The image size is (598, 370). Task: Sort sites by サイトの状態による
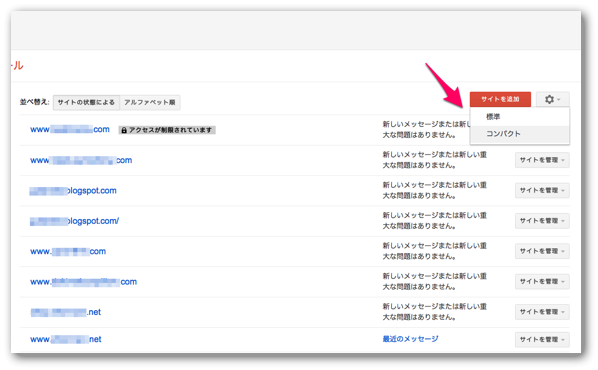coord(86,102)
